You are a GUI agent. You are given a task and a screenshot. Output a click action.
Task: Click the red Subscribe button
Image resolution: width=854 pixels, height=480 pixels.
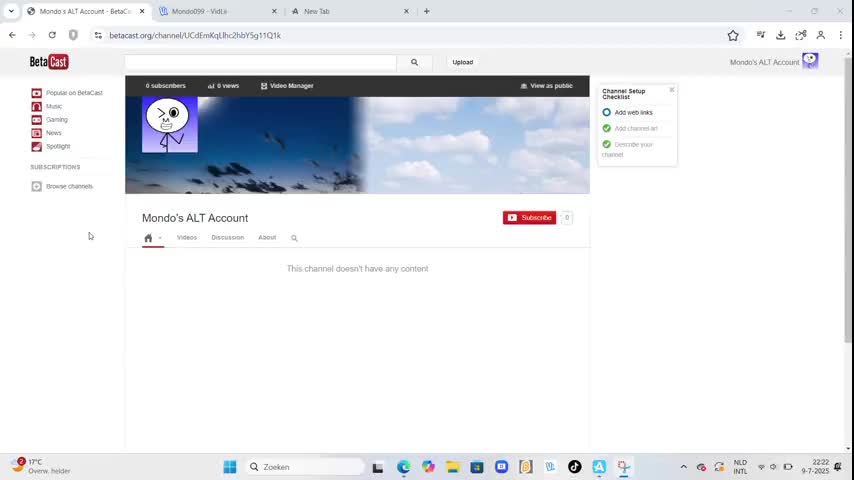click(x=529, y=217)
